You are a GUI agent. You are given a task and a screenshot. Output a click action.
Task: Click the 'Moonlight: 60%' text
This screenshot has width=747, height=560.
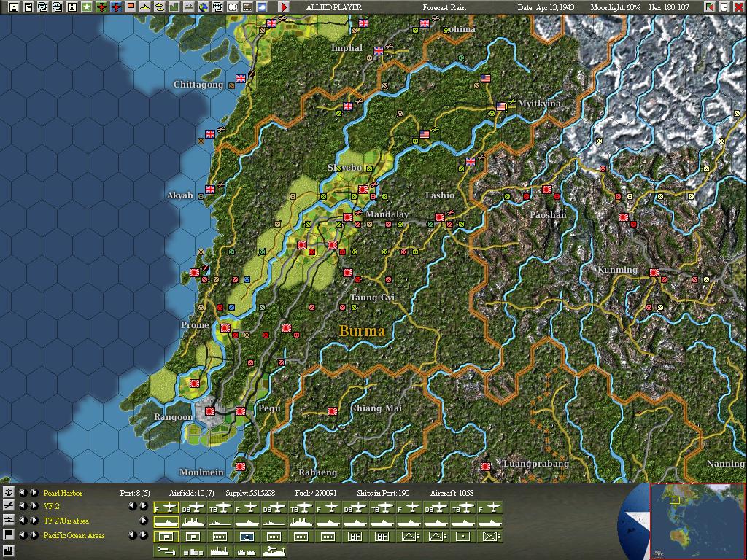pyautogui.click(x=616, y=7)
